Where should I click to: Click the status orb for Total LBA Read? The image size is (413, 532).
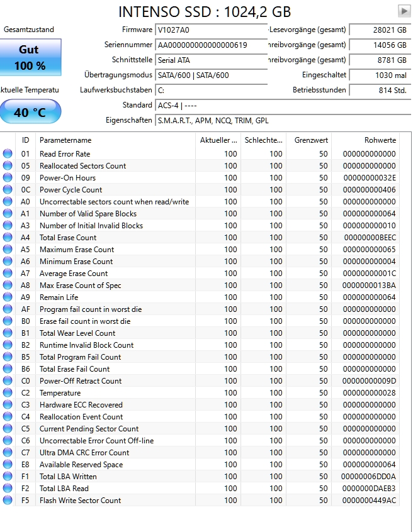point(8,488)
